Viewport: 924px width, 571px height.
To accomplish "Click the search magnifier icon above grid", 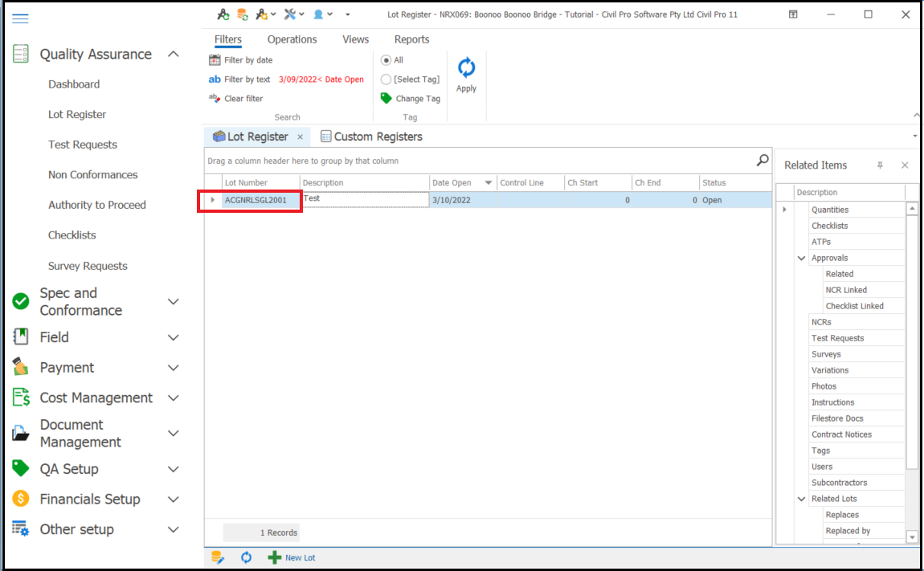I will [763, 161].
